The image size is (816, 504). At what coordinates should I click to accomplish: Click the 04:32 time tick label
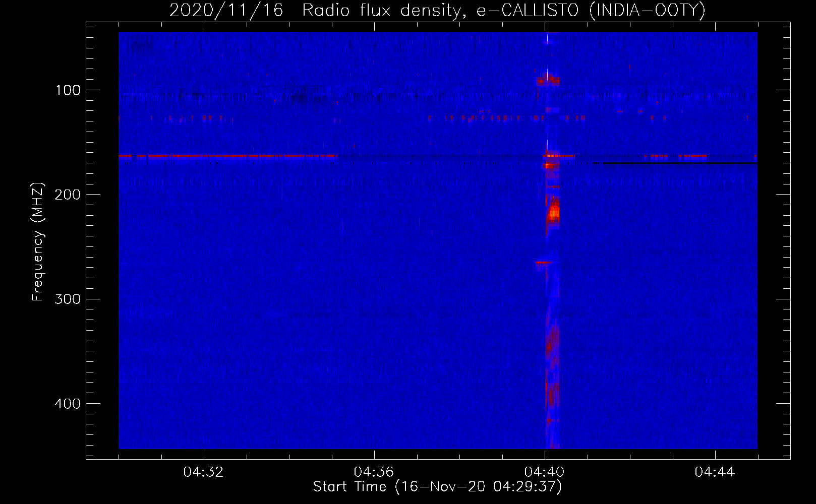(x=203, y=472)
